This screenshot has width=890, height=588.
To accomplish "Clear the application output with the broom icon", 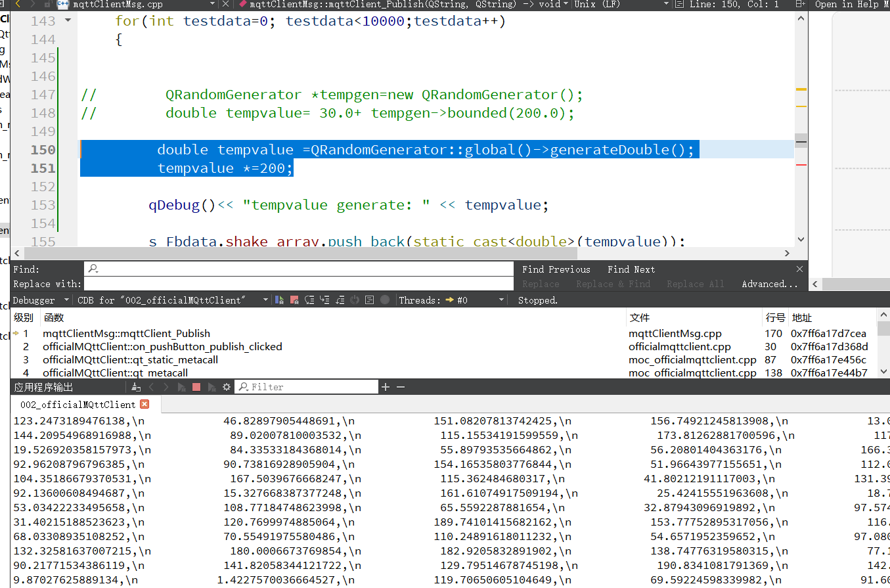I will (135, 386).
